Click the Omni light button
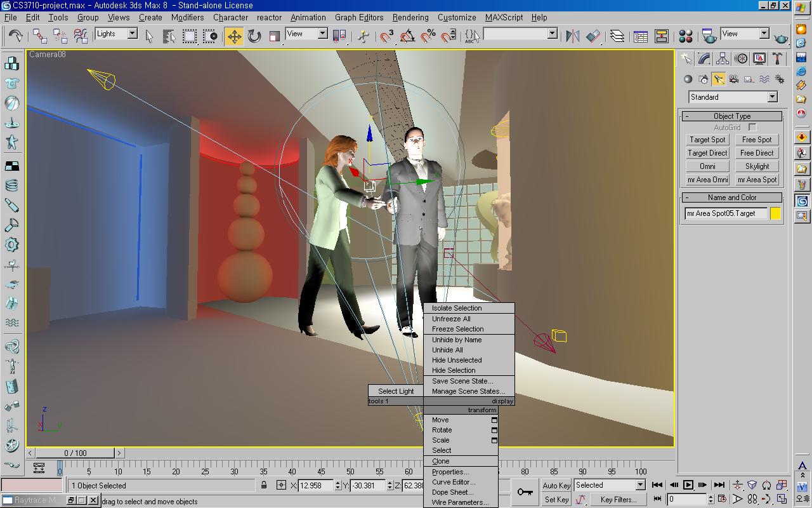The width and height of the screenshot is (812, 508). pos(707,166)
